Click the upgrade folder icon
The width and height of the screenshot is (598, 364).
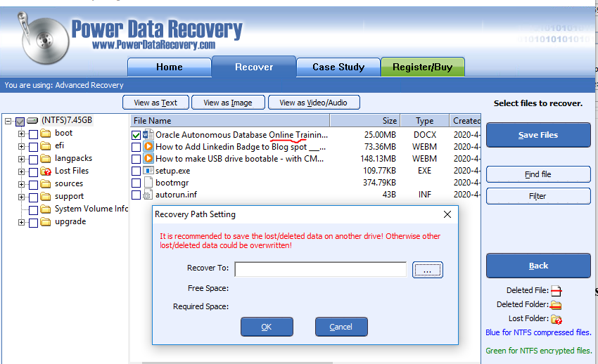[x=46, y=221]
